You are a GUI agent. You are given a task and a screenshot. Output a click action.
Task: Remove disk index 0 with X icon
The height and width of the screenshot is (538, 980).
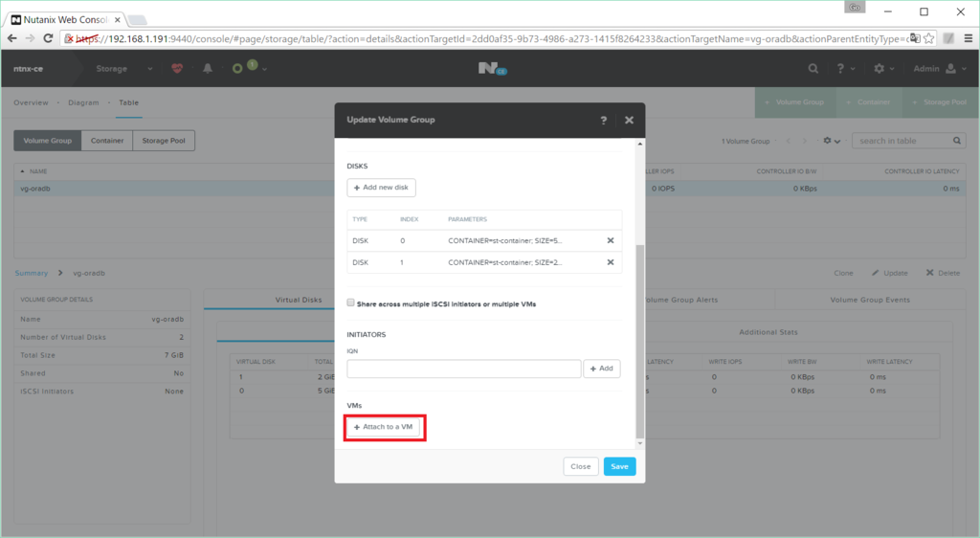pos(611,240)
